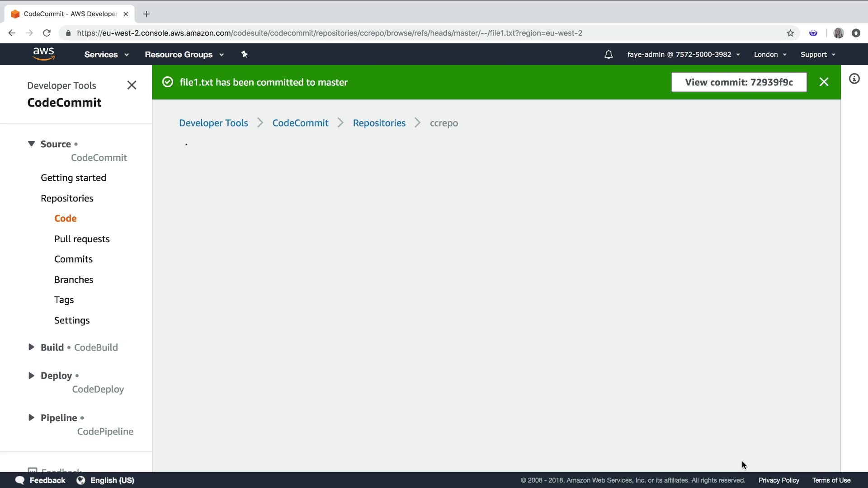
Task: Close the Developer Tools side panel
Action: click(x=132, y=85)
